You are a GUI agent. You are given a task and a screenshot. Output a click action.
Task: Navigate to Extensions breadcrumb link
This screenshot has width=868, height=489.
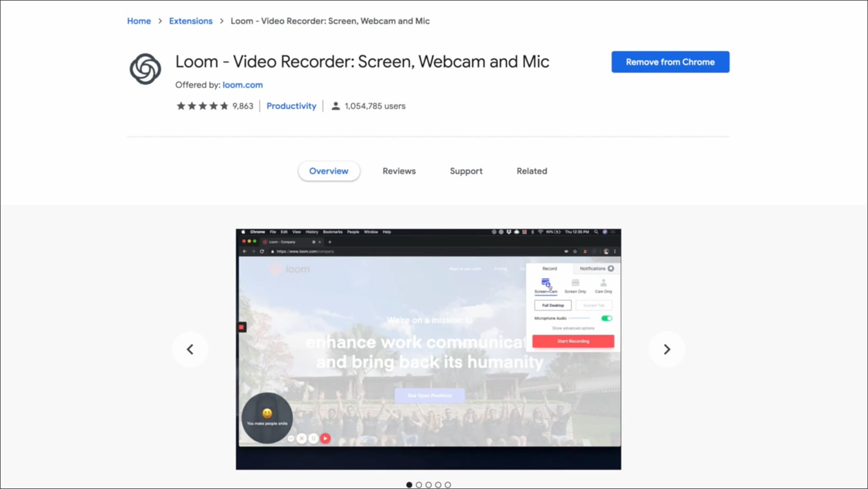click(190, 21)
